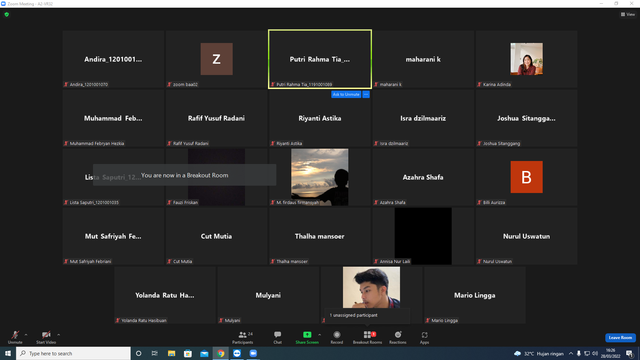Click the volume icon in system tray
640x360 pixels.
coord(595,353)
